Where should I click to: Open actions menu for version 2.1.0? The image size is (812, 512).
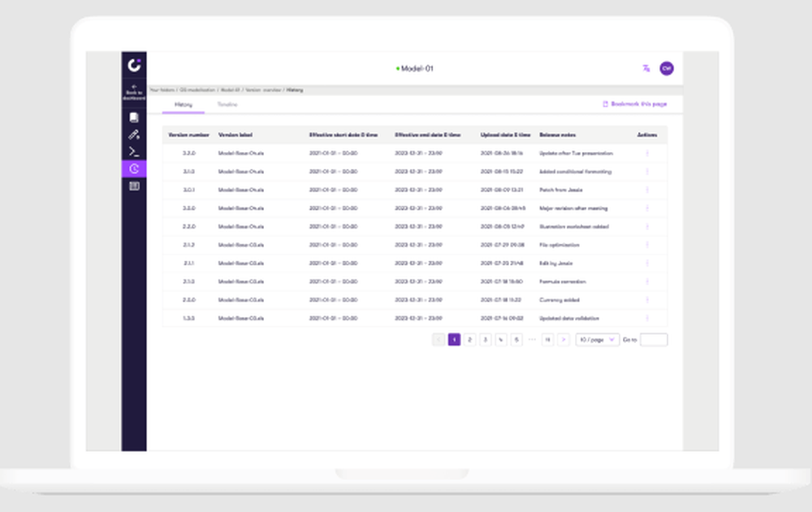[x=647, y=282]
